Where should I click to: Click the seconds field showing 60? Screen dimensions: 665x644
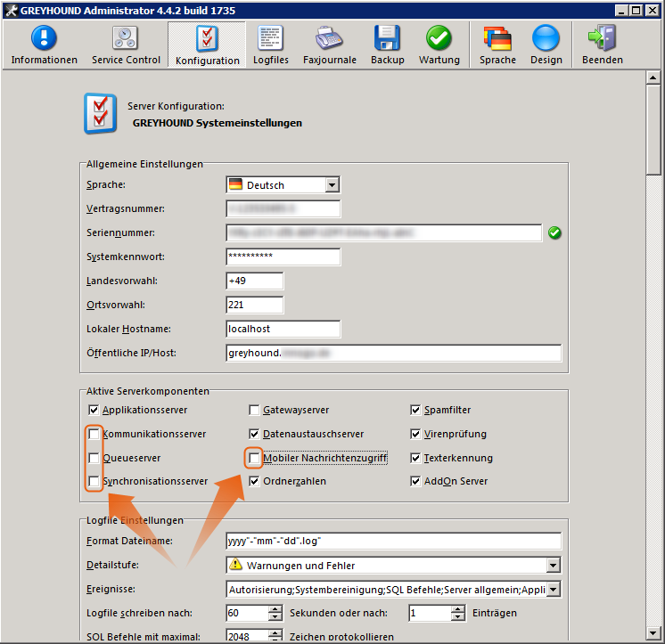pos(248,613)
